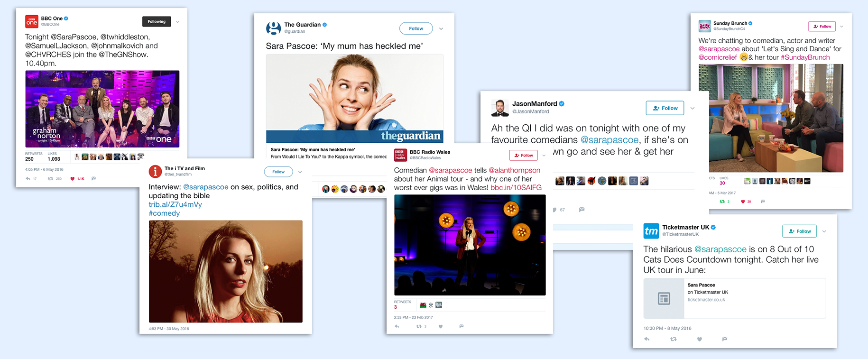Click the @TheGNShow mention
The width and height of the screenshot is (868, 359).
[x=123, y=55]
